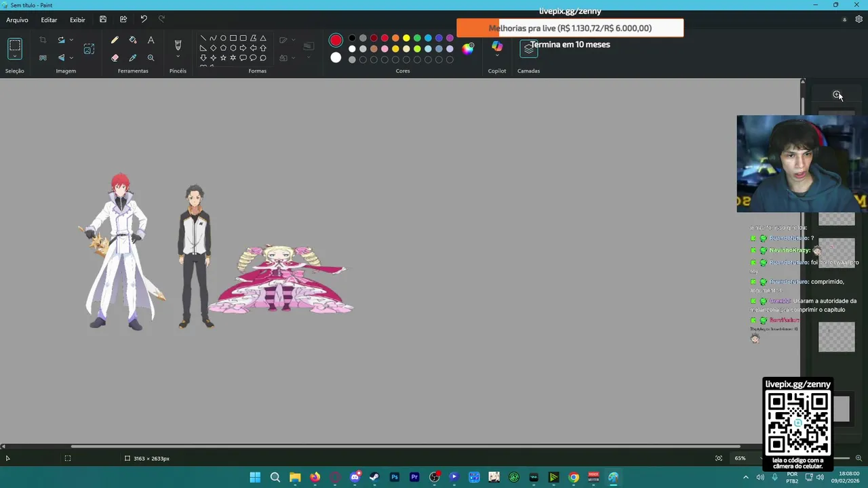Viewport: 868px width, 488px height.
Task: Select the Eraser tool
Action: (x=115, y=58)
